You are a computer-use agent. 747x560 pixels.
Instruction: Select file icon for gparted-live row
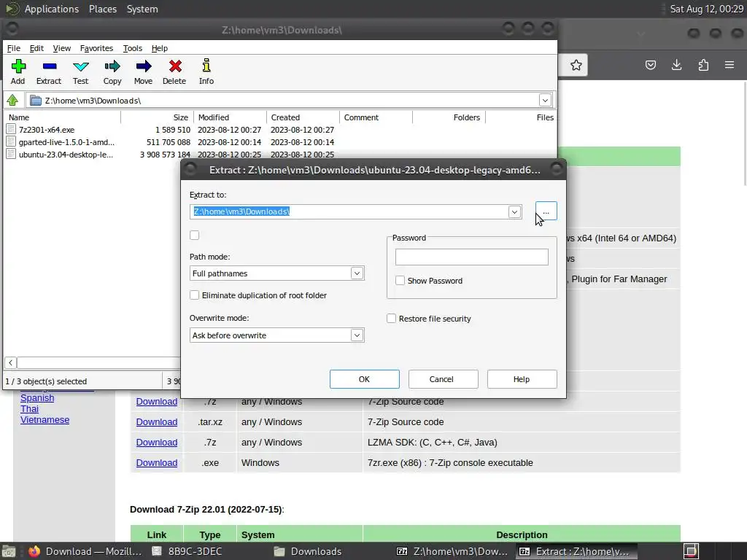pos(11,142)
